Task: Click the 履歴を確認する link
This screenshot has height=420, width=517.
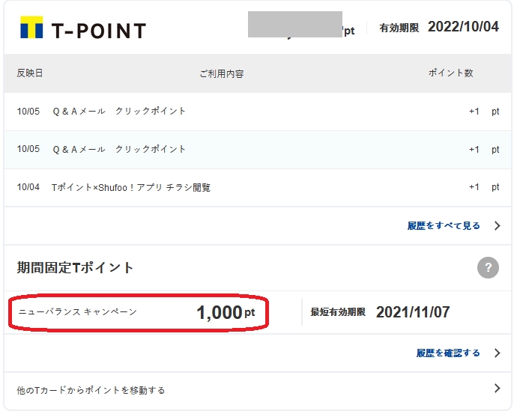Action: tap(448, 353)
